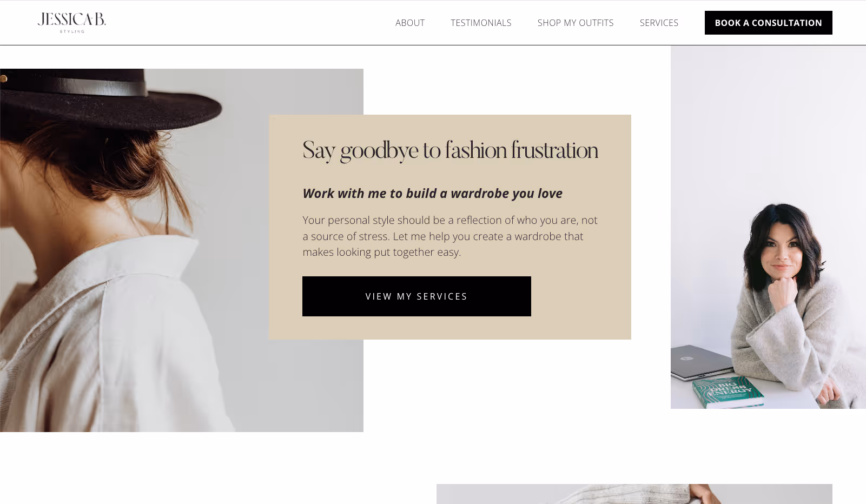
Task: Go to the Testimonials section
Action: [x=481, y=23]
